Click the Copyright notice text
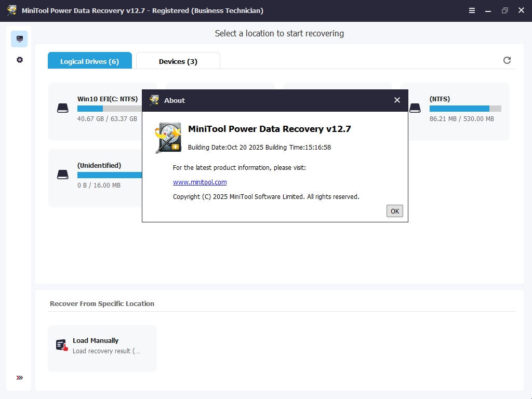532x399 pixels. point(266,197)
